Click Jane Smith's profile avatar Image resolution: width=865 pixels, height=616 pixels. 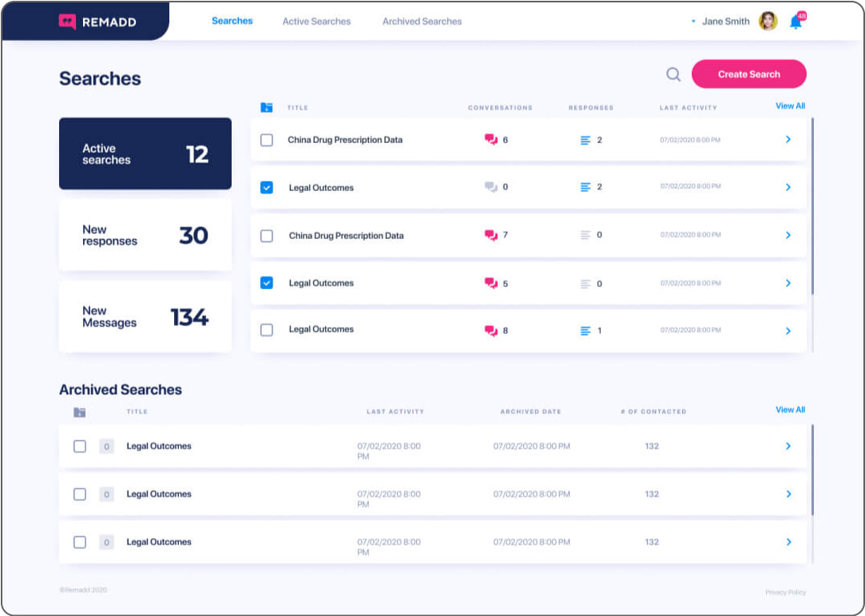[x=768, y=22]
